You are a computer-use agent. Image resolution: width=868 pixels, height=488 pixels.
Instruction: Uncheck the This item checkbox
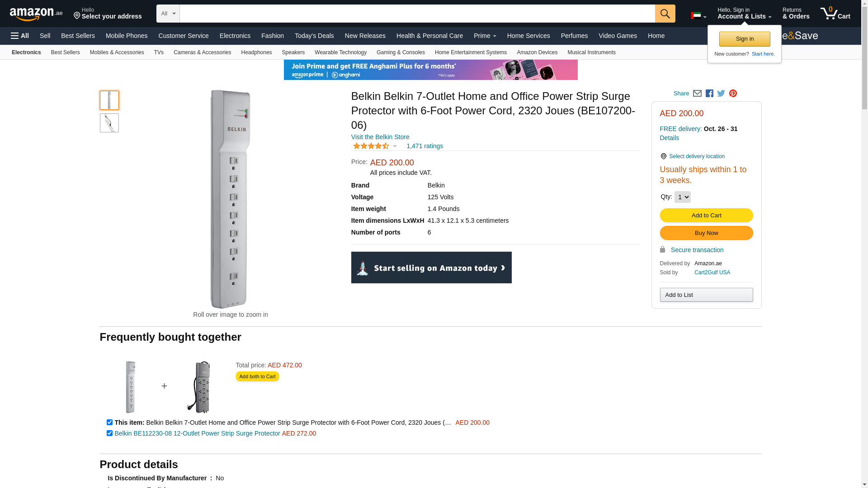pos(109,422)
